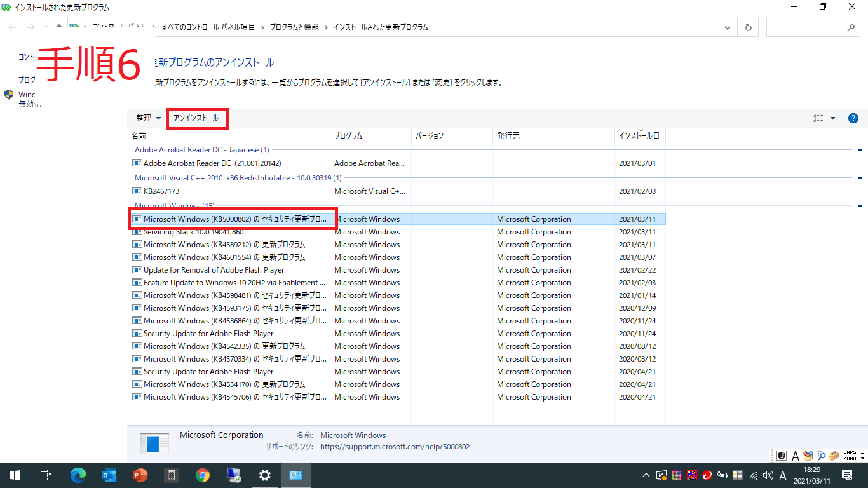Click the IME dictionary search icon on the language bar

point(820,456)
